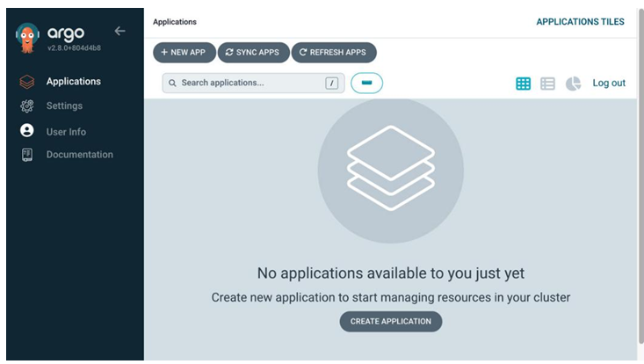Collapse the sidebar with the back arrow
This screenshot has height=364, width=644.
coord(120,31)
